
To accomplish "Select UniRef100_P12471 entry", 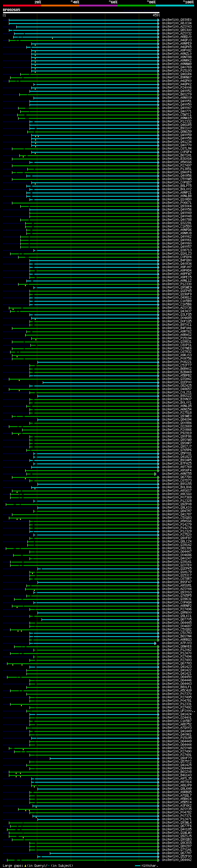I will click(176, 819).
